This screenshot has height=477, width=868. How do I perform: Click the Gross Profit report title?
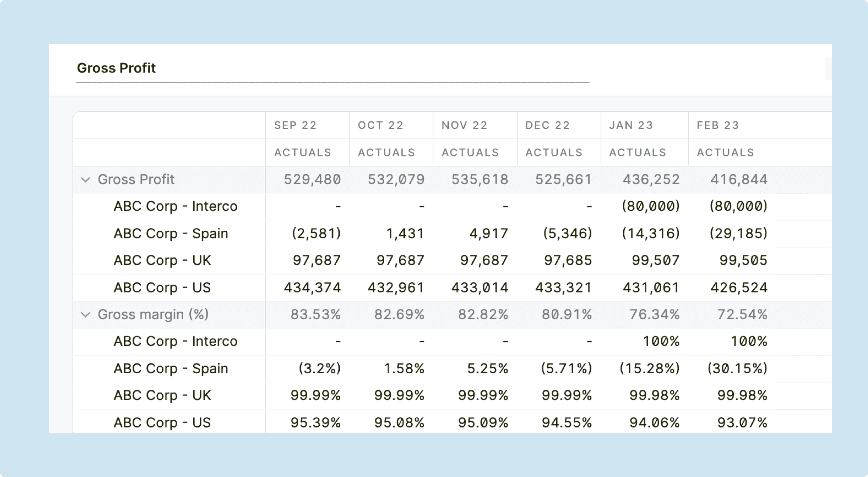[116, 68]
